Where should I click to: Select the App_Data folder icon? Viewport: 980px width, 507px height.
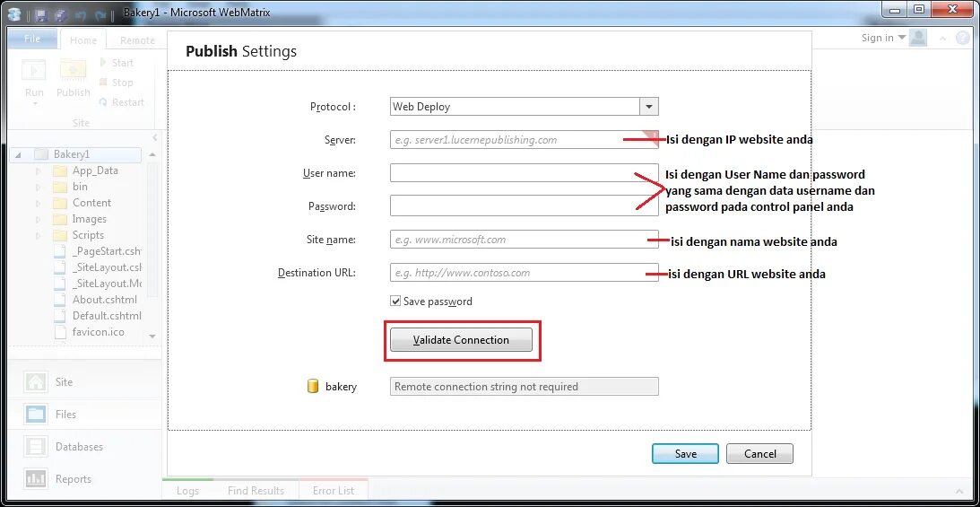click(60, 170)
